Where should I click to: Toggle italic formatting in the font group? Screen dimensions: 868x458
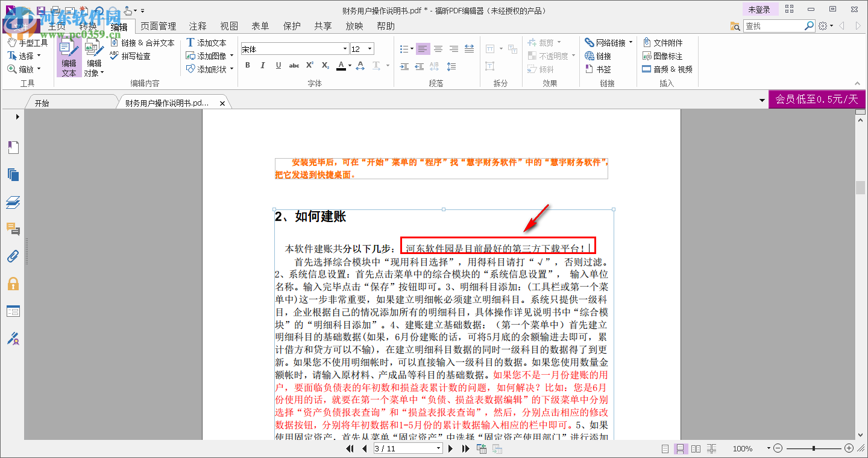click(x=263, y=66)
